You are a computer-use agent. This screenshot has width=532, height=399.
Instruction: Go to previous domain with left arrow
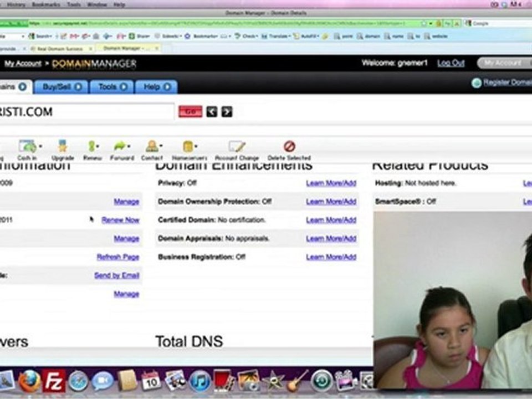[x=212, y=111]
